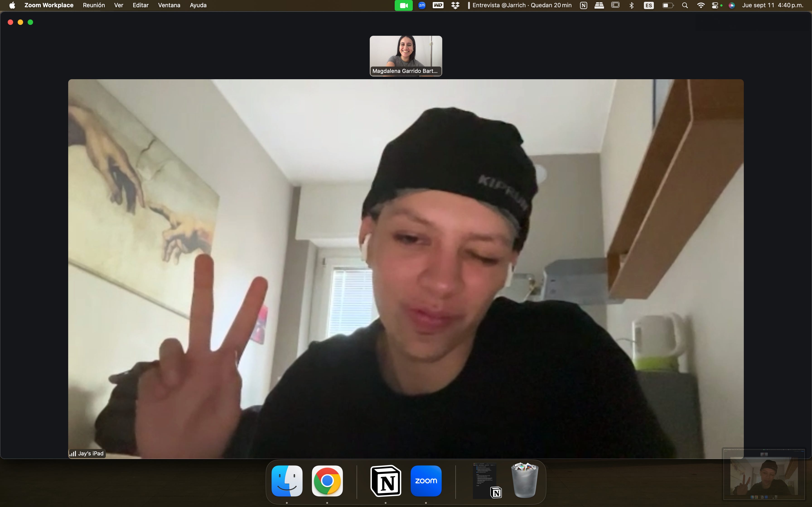
Task: Select Magdalena Garrido's video thumbnail
Action: click(406, 56)
